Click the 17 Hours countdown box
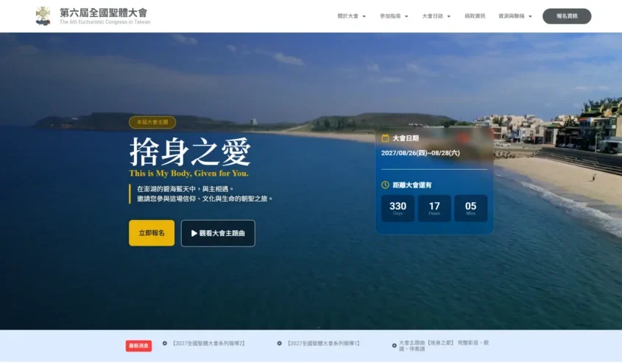Image resolution: width=622 pixels, height=364 pixels. coord(434,208)
